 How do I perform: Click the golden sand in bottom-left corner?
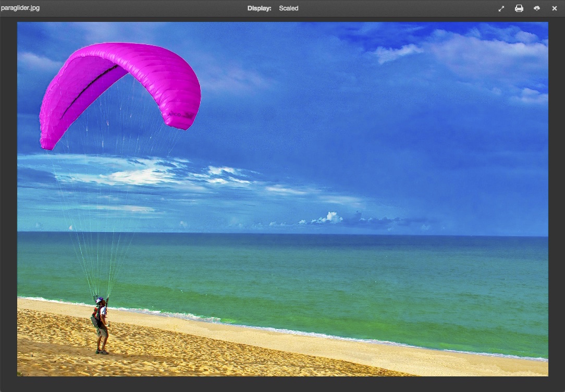pos(47,354)
